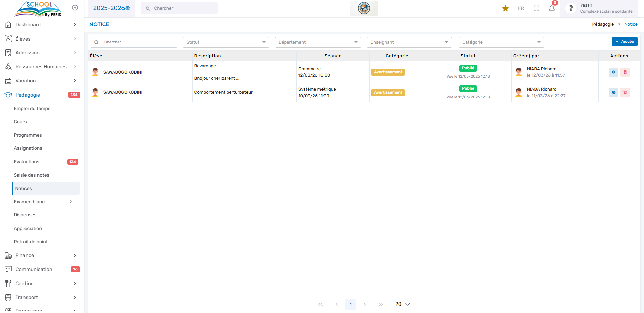The width and height of the screenshot is (644, 313).
Task: Click the Ajouter button
Action: coord(625,41)
